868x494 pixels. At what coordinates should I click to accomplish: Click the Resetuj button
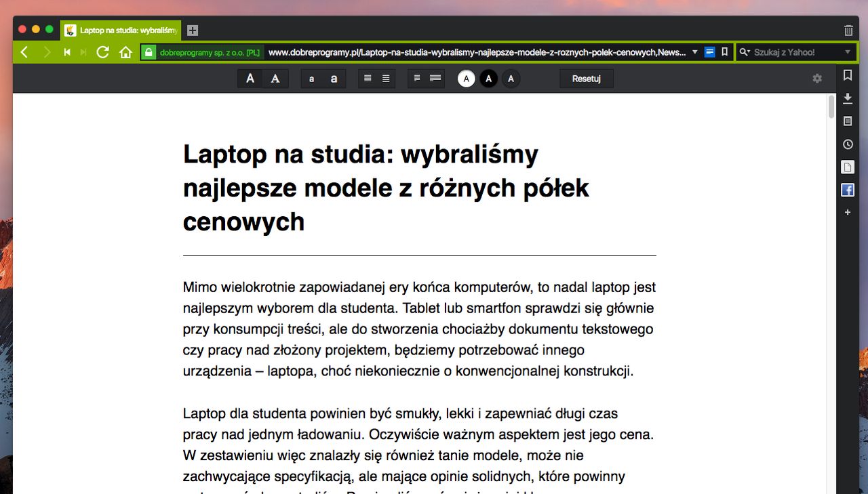click(x=587, y=79)
